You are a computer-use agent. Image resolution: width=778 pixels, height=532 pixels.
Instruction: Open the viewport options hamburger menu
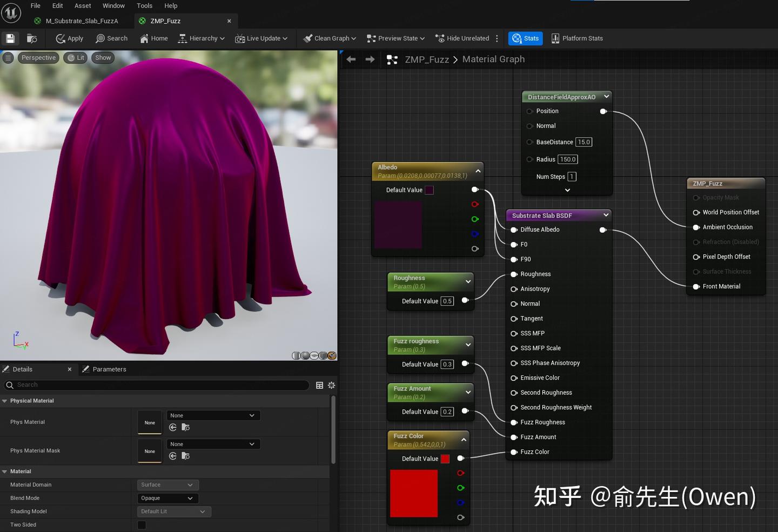[8, 58]
